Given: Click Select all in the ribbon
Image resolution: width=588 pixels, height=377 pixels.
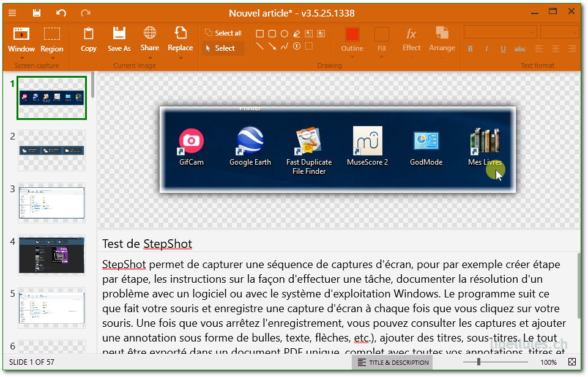Looking at the screenshot, I should 223,33.
